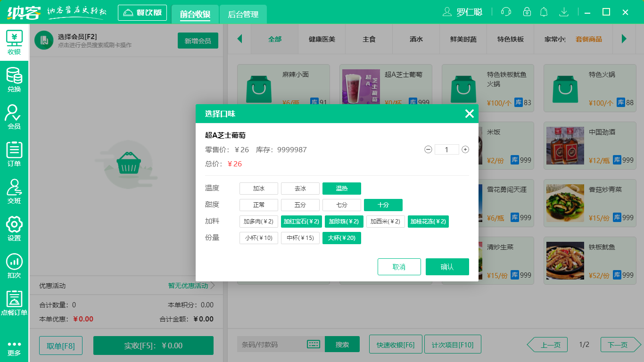Click the 餐饮版 edition button
The width and height of the screenshot is (644, 362).
coord(143,13)
